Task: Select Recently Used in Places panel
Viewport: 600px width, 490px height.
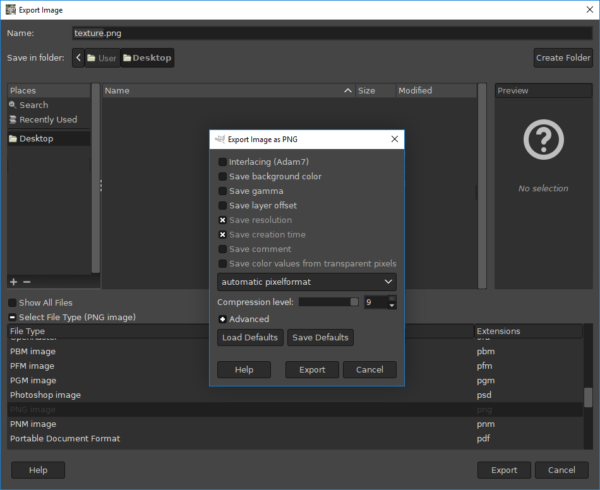Action: tap(49, 120)
